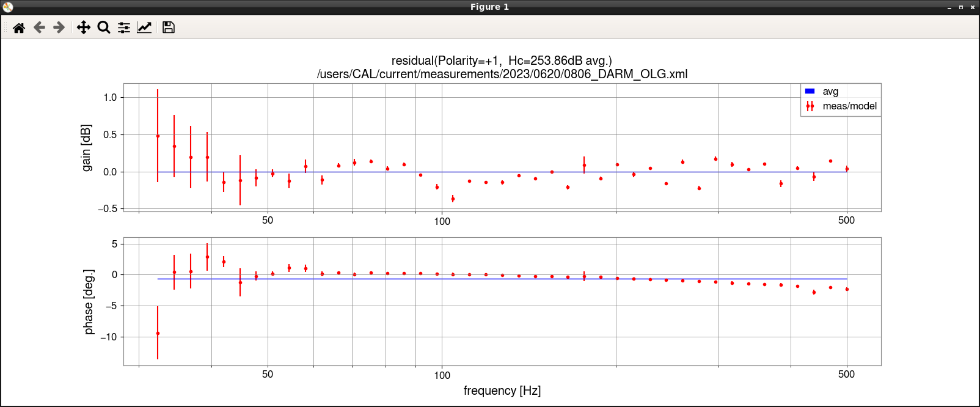
Task: Click the −5 tick on the phase axis
Action: [111, 306]
